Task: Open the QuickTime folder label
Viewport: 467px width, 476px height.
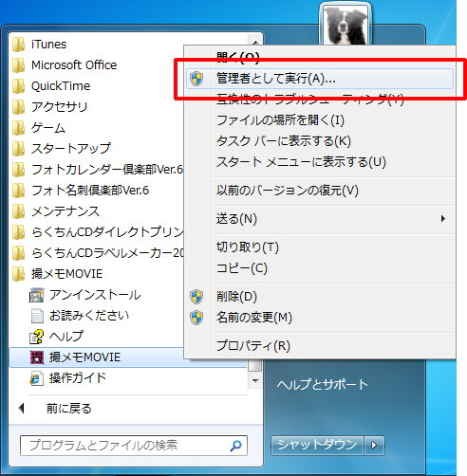Action: tap(61, 86)
